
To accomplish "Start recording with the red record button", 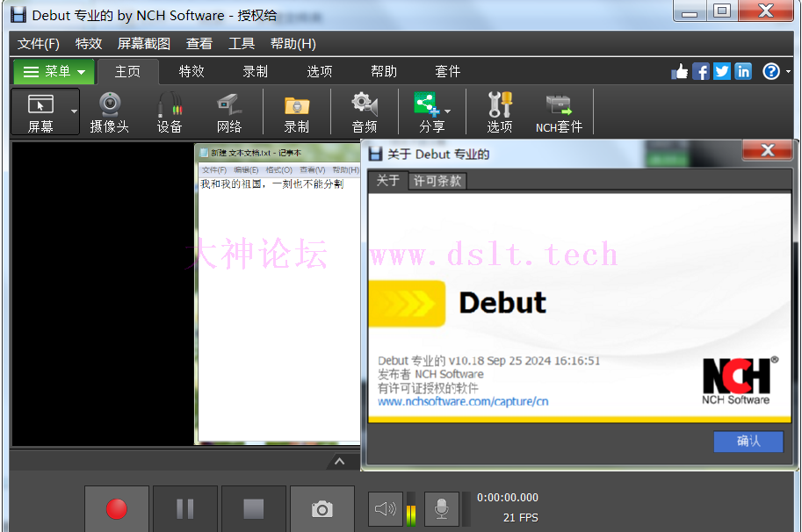I will (117, 509).
